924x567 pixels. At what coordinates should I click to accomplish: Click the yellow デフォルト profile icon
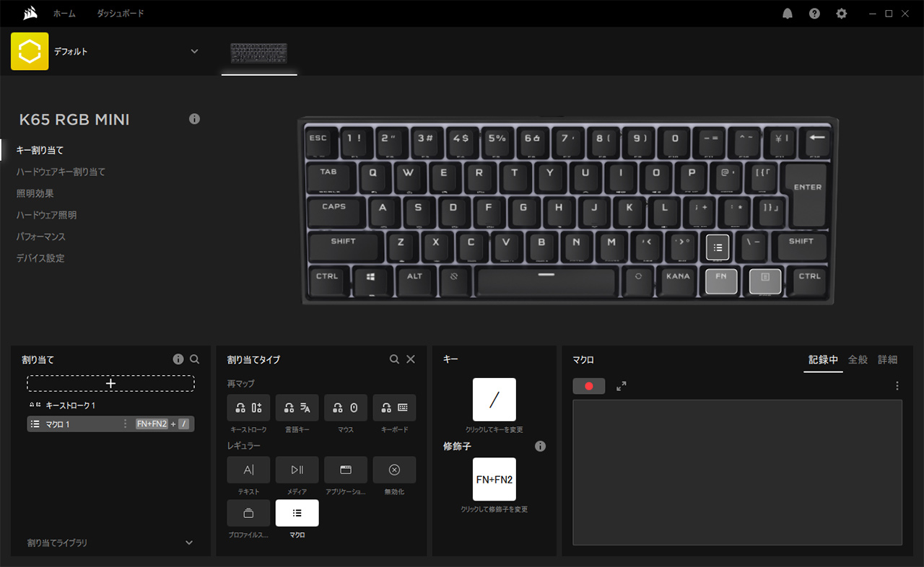(30, 51)
